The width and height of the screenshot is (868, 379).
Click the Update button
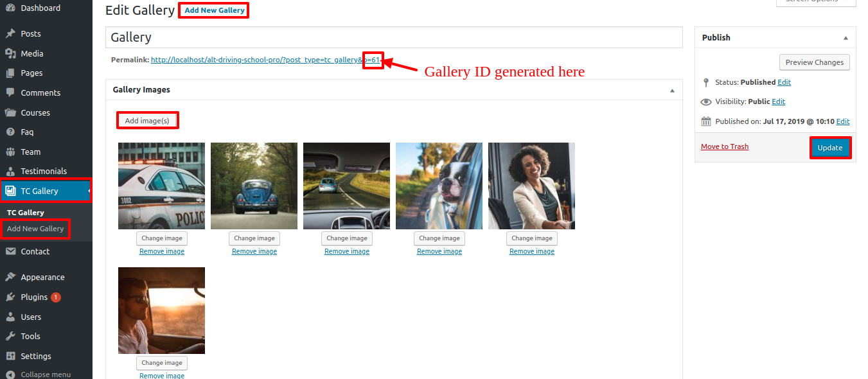tap(829, 148)
